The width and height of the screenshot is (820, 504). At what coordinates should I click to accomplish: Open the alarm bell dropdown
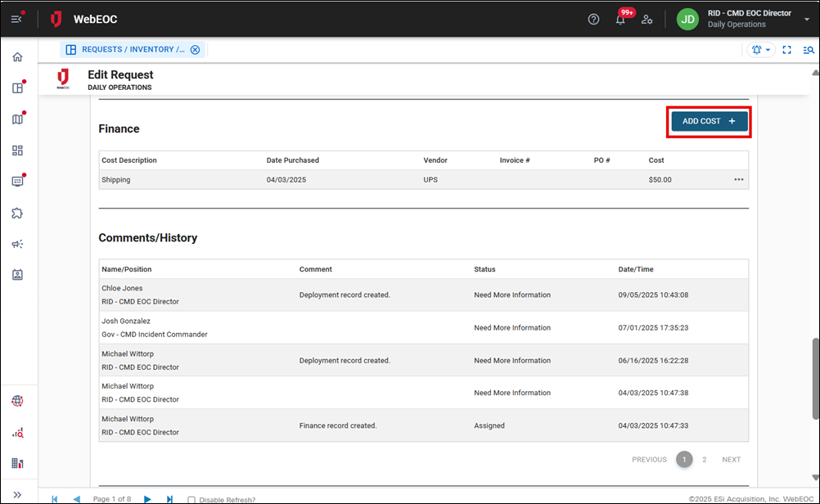[x=761, y=50]
